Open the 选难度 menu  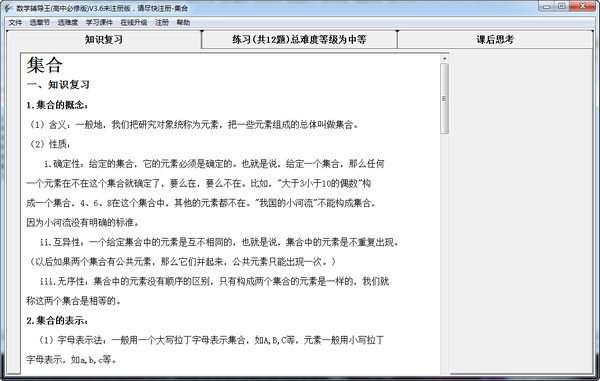point(68,23)
